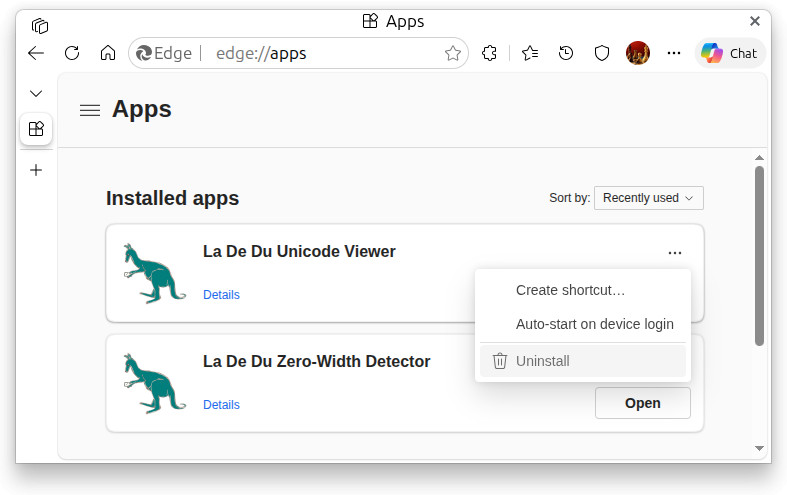Viewport: 787px width, 495px height.
Task: Toggle more options for Unicode Viewer
Action: [675, 253]
